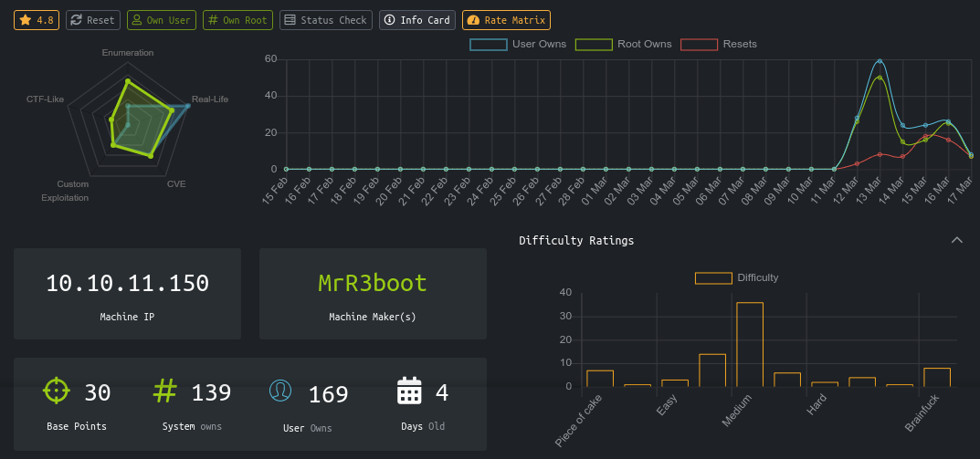Image resolution: width=980 pixels, height=459 pixels.
Task: Click the System owns hash icon
Action: 164,391
